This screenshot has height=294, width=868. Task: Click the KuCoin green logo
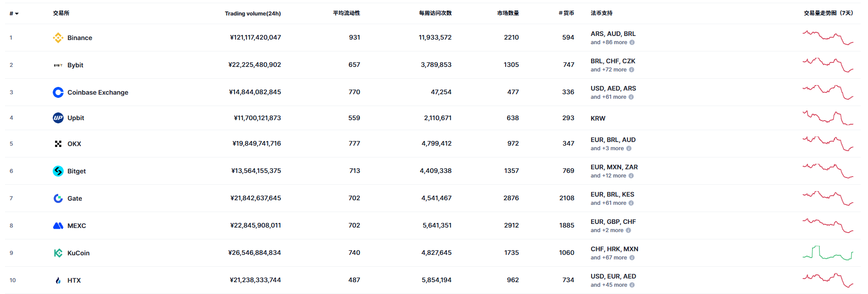tap(58, 253)
